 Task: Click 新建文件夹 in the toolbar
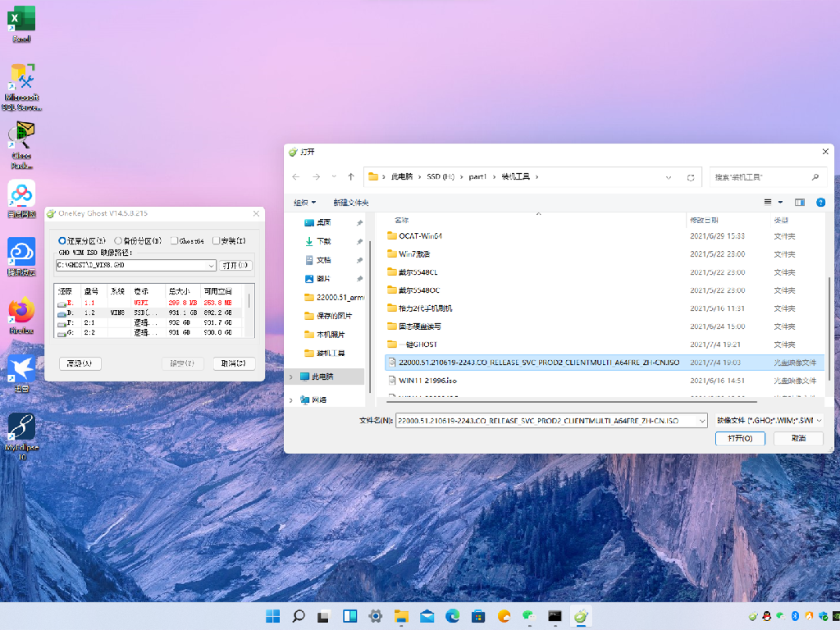[x=350, y=203]
